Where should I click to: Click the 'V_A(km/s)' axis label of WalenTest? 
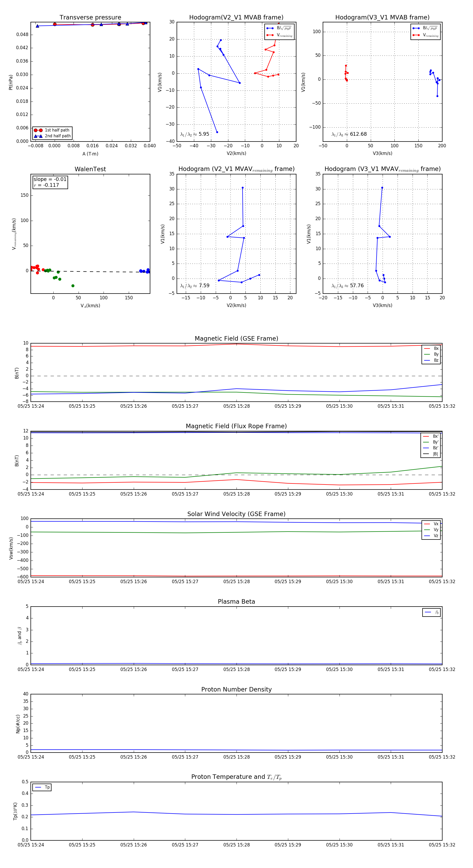point(90,306)
